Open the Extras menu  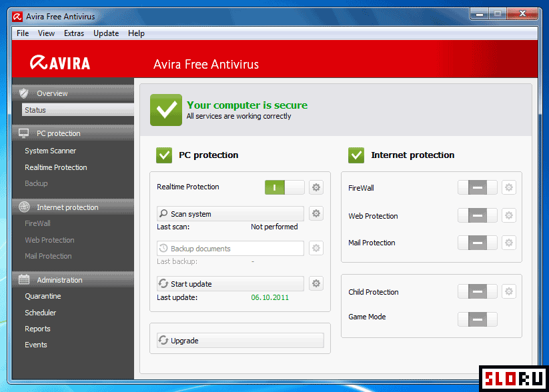click(x=74, y=33)
